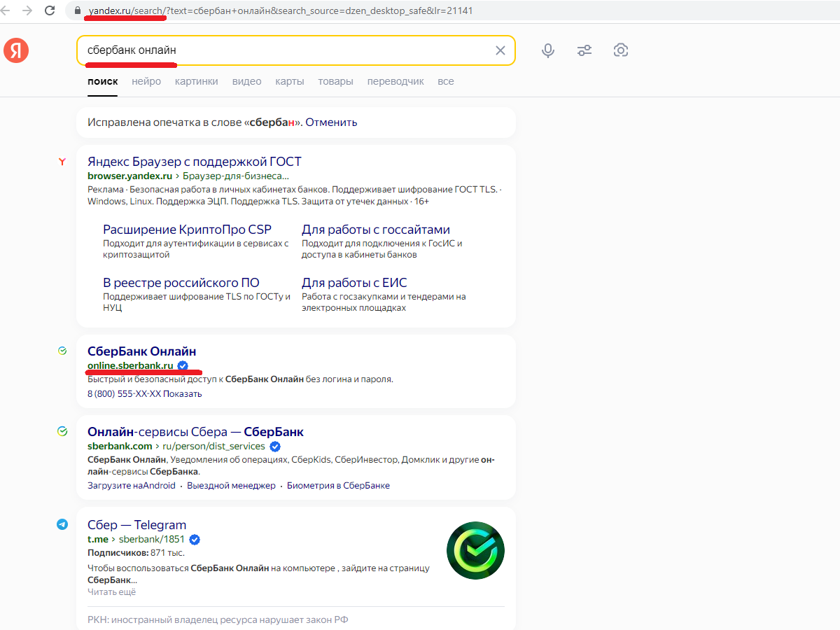Open Выездной менеджер sitelink

tap(231, 485)
